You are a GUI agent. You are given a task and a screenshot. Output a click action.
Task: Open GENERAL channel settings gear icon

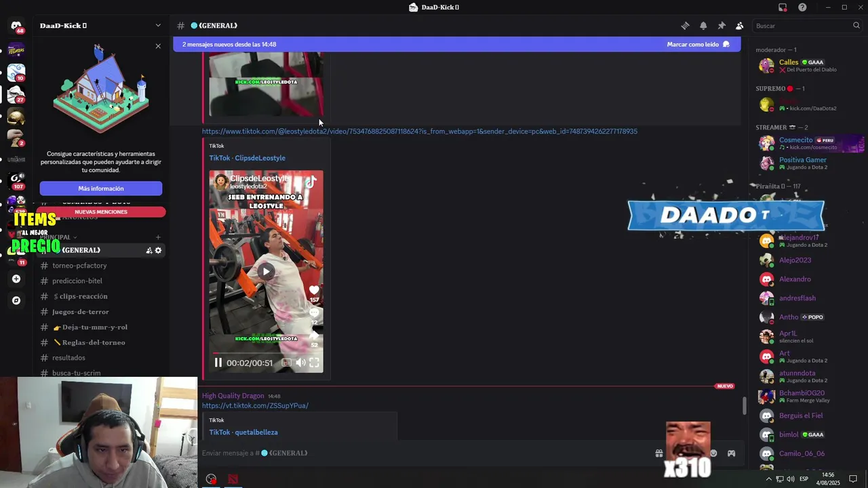point(159,251)
